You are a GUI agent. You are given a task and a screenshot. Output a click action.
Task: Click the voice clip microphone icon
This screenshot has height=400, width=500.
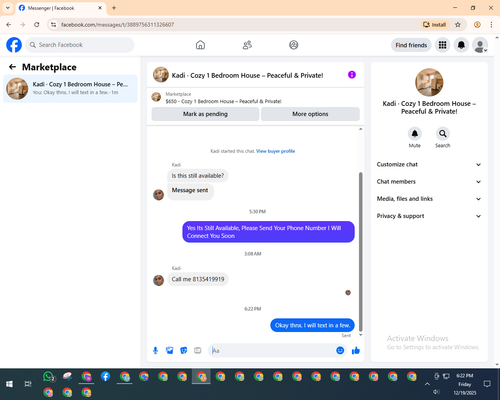pos(155,350)
